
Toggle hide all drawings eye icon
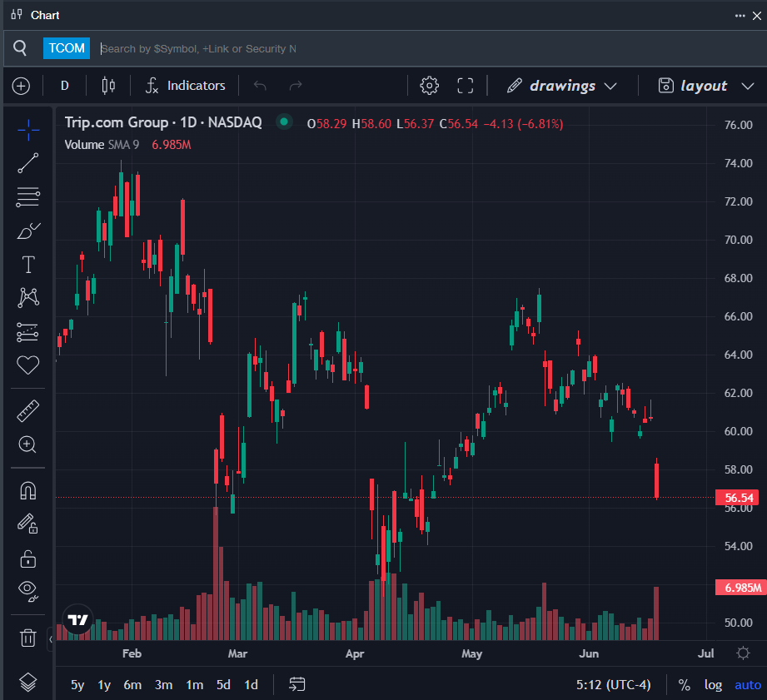(x=27, y=590)
